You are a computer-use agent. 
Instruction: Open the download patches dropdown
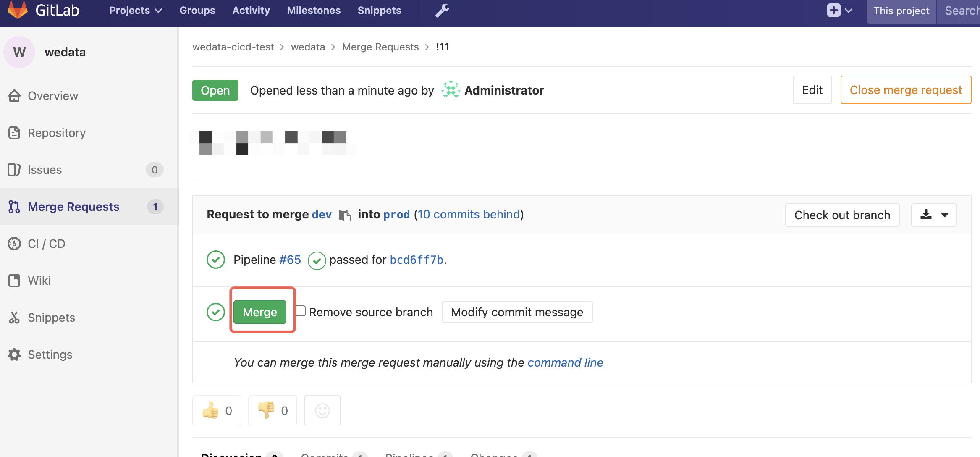click(x=934, y=215)
